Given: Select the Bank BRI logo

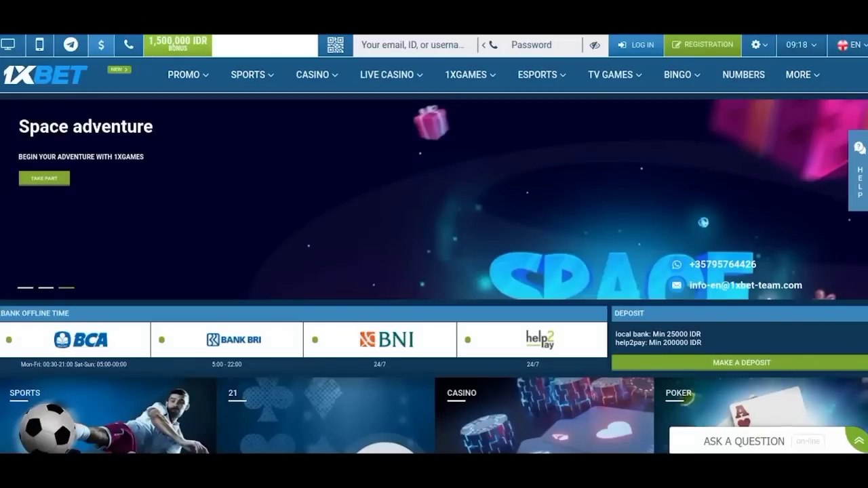Looking at the screenshot, I should click(233, 340).
